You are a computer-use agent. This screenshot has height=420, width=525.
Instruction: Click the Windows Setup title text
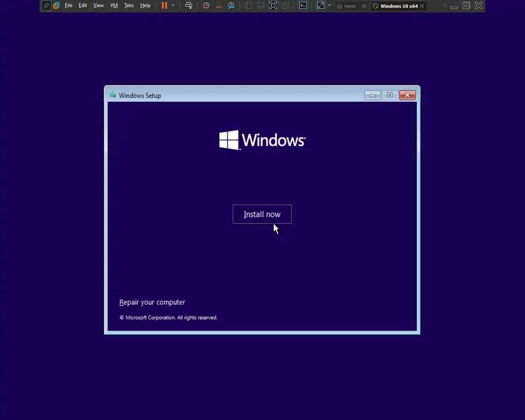[140, 96]
